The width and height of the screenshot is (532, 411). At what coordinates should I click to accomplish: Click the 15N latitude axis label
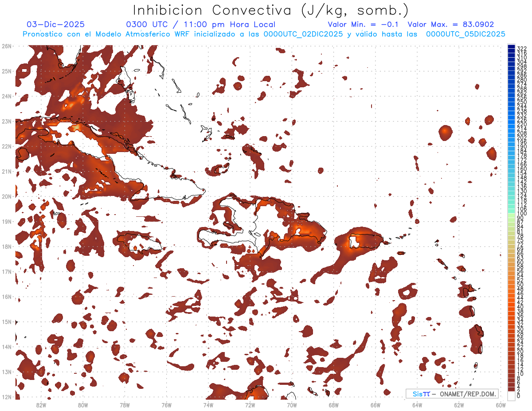(x=7, y=321)
